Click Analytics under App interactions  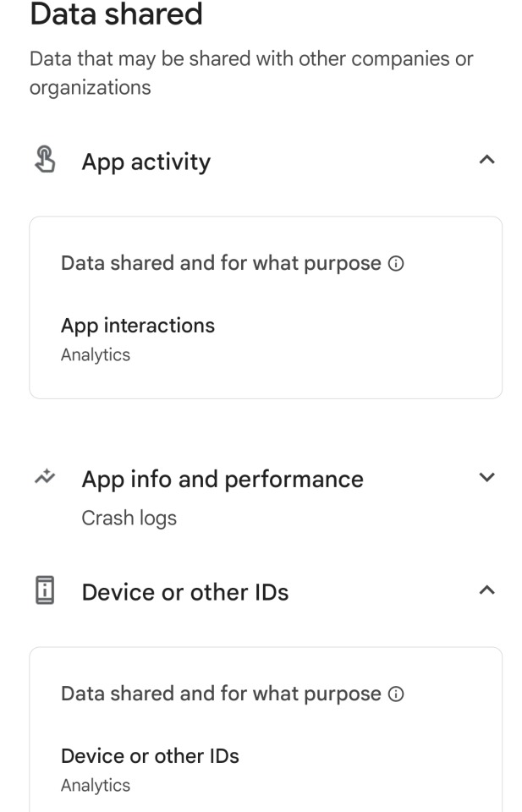(96, 355)
